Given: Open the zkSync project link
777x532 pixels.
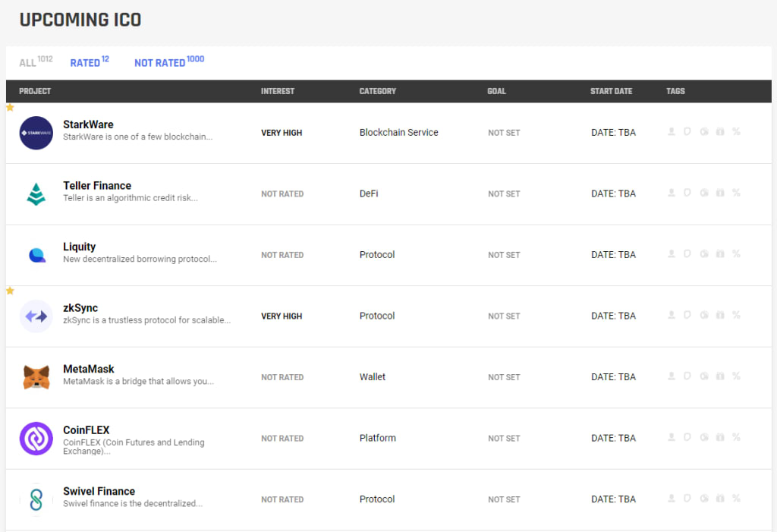Looking at the screenshot, I should click(x=80, y=308).
